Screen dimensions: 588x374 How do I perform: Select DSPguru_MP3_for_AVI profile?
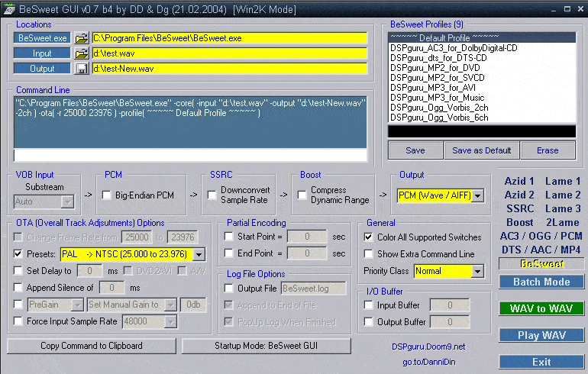pyautogui.click(x=482, y=88)
